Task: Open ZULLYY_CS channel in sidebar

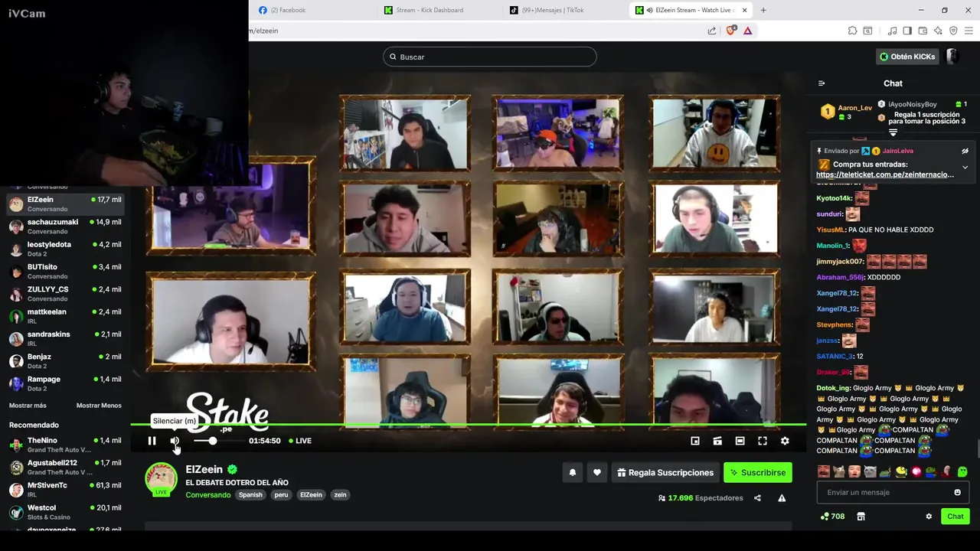Action: tap(65, 294)
